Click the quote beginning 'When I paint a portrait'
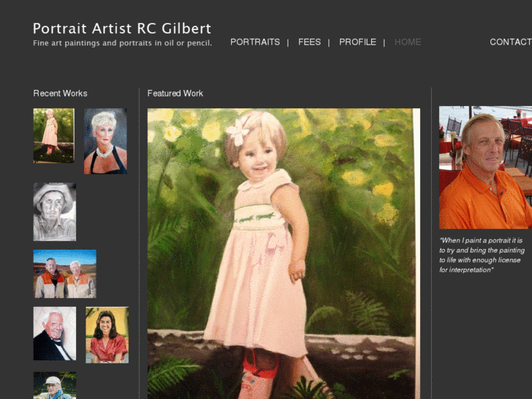 point(482,255)
